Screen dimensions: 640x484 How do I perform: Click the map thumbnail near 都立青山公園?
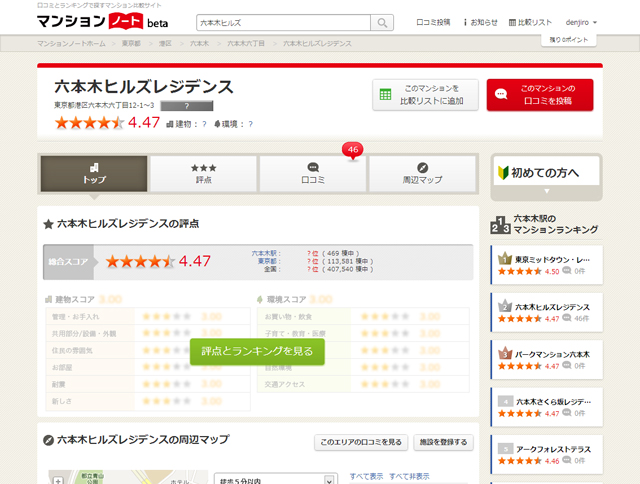pyautogui.click(x=127, y=477)
